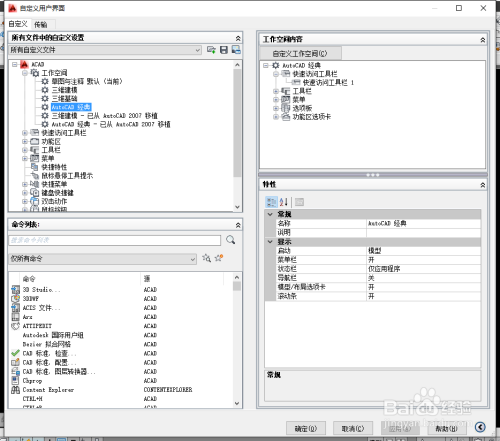Switch to the 传输 tab
Screen dimensions: 500x441
pyautogui.click(x=41, y=24)
